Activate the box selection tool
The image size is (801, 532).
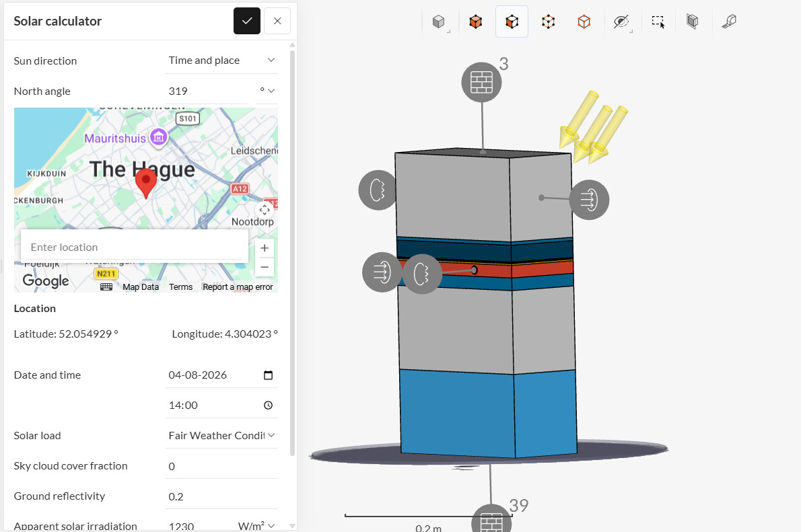click(658, 22)
